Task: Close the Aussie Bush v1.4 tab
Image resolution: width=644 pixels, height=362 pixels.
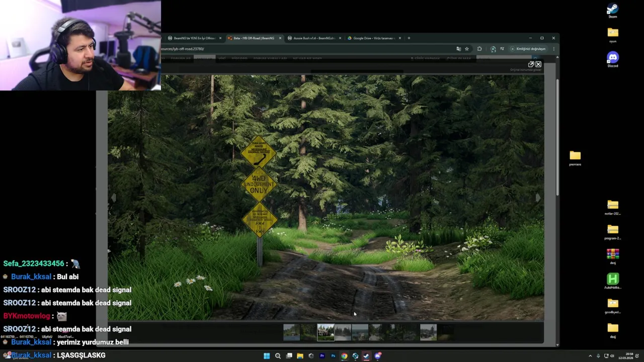Action: pyautogui.click(x=340, y=38)
